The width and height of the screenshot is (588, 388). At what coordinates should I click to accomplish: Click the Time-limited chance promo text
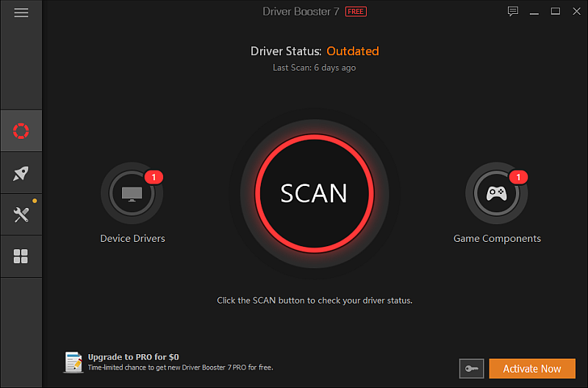tap(180, 367)
